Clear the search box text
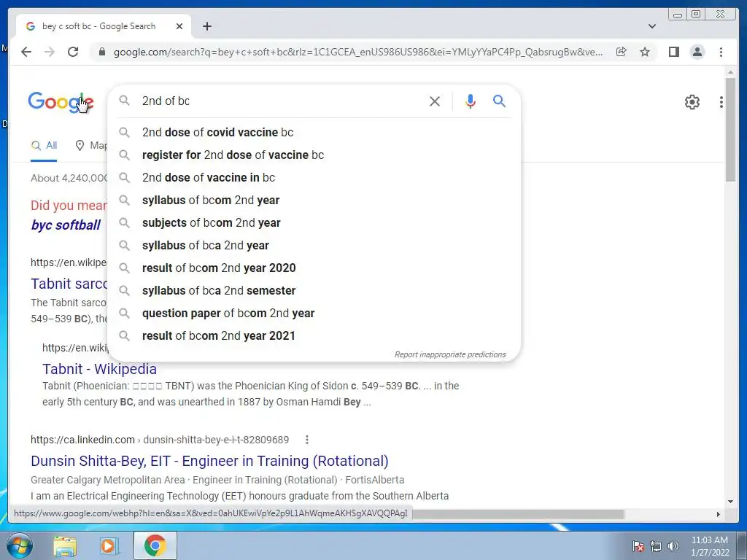The height and width of the screenshot is (560, 747). (435, 101)
